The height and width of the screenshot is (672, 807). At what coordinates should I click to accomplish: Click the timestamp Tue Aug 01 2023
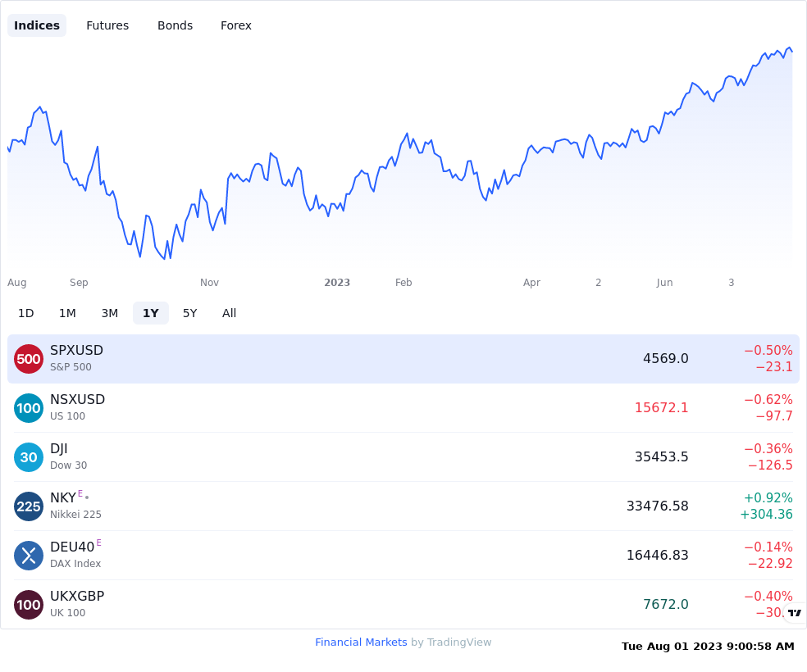[x=708, y=647]
